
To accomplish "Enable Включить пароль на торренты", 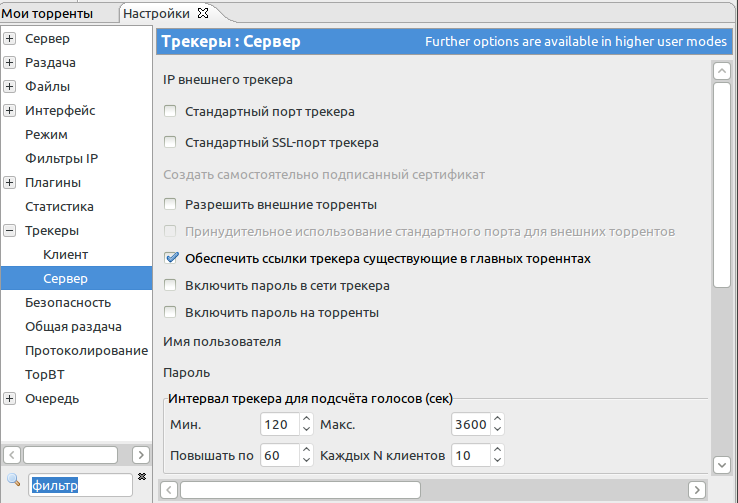I will pyautogui.click(x=170, y=312).
